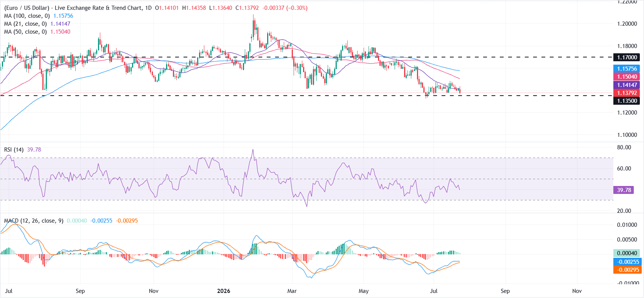Select the MA (21, close, 0) legend
Image resolution: width=644 pixels, height=299 pixels.
pyautogui.click(x=25, y=24)
